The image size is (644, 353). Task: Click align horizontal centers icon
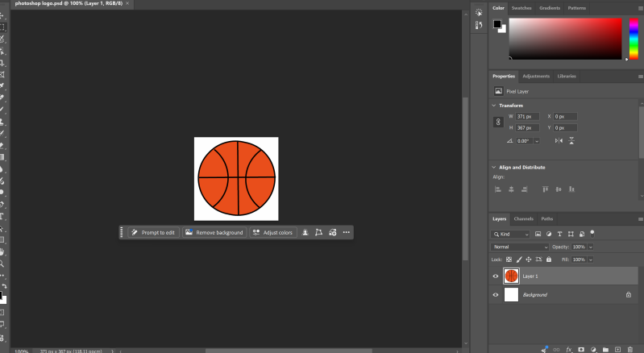coord(511,189)
